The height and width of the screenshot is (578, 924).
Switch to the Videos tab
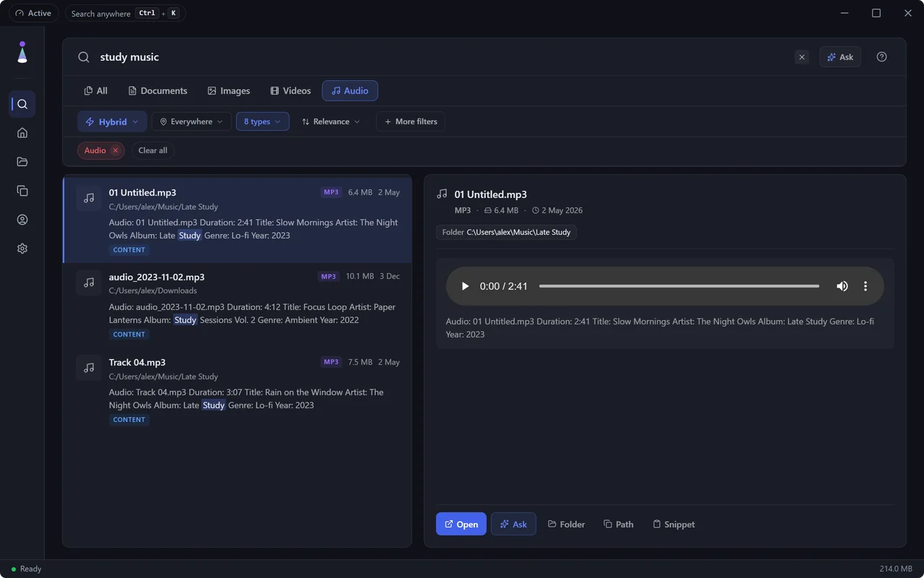pyautogui.click(x=290, y=91)
